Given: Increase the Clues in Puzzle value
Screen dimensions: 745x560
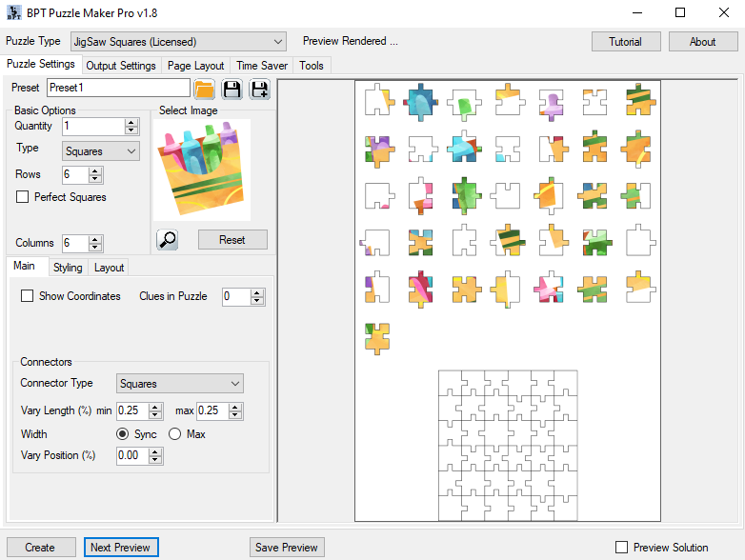Looking at the screenshot, I should click(256, 292).
